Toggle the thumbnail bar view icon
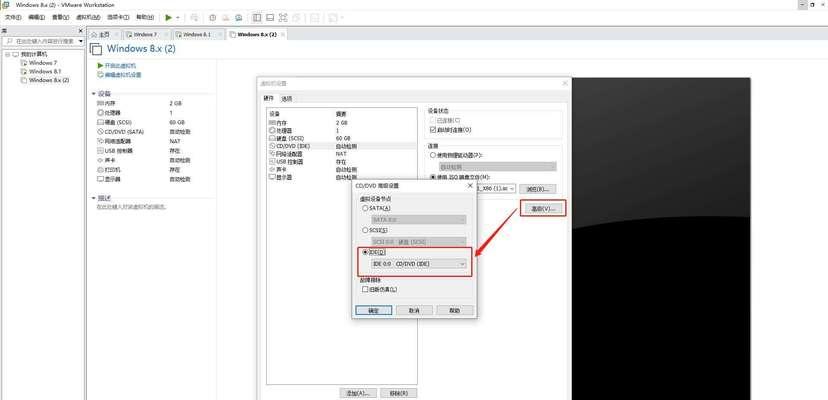The height and width of the screenshot is (400, 828). coord(270,17)
